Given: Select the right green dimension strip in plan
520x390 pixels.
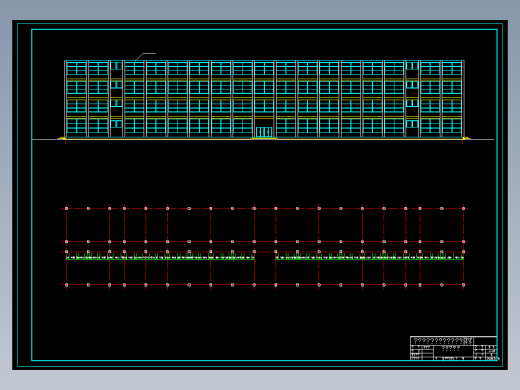Looking at the screenshot, I should point(369,257).
